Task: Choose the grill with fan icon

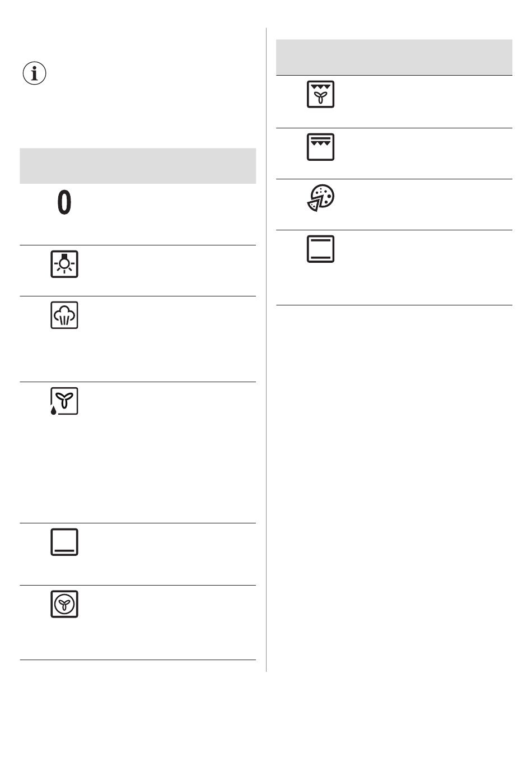Action: click(321, 94)
